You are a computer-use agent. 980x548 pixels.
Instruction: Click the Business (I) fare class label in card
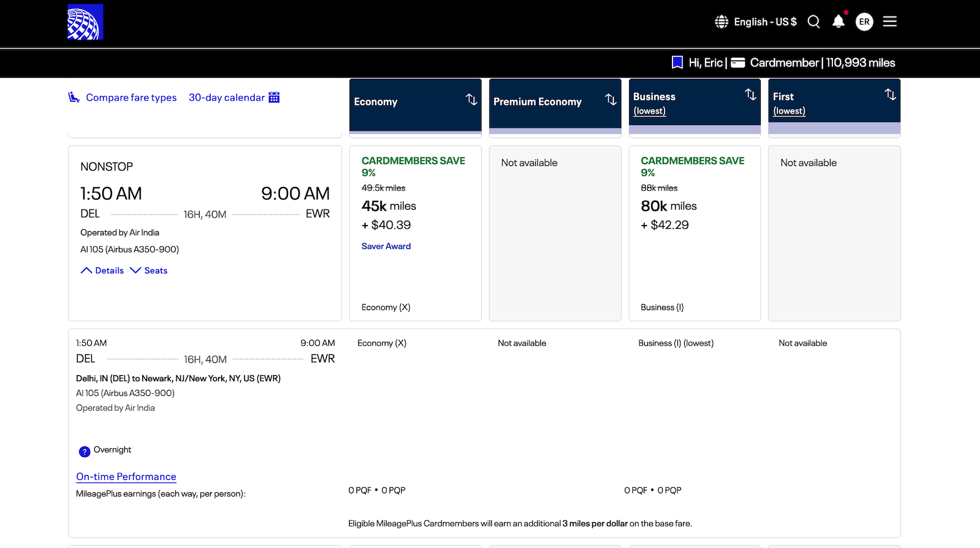pyautogui.click(x=662, y=308)
